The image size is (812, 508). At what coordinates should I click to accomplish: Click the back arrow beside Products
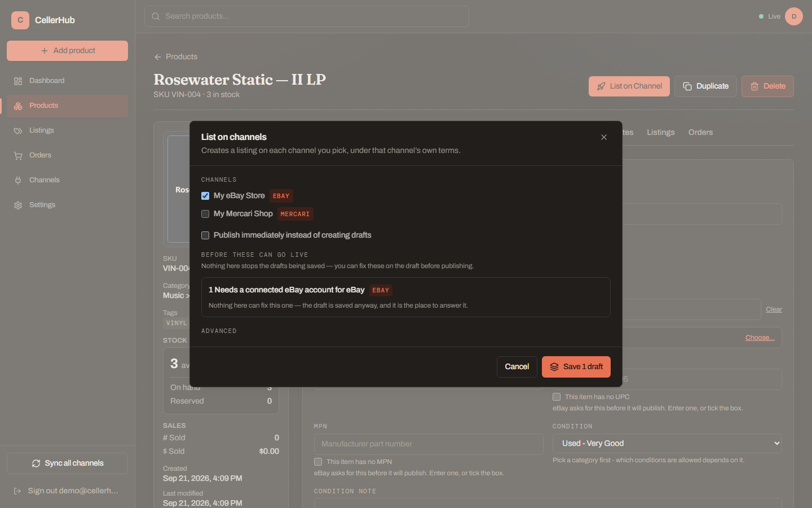coord(158,57)
